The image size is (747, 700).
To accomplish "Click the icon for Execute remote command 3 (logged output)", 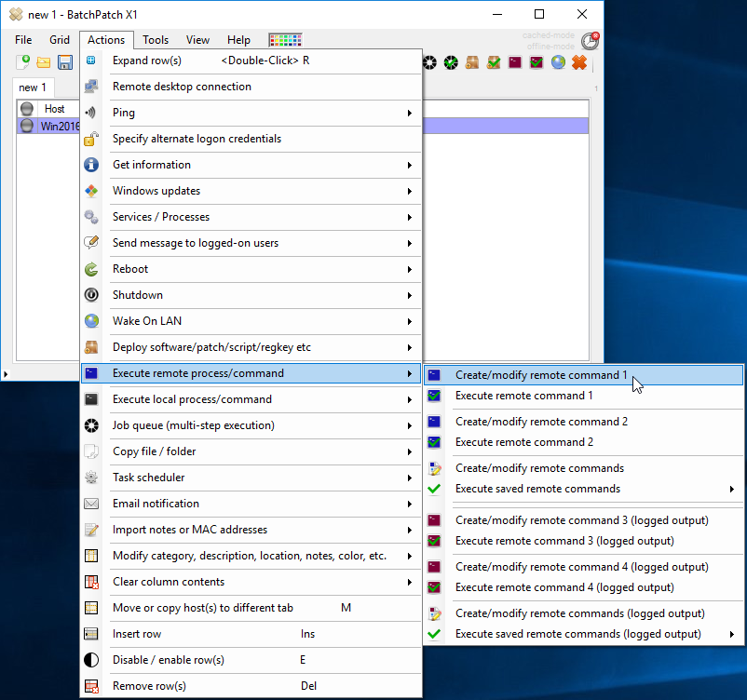I will tap(434, 541).
